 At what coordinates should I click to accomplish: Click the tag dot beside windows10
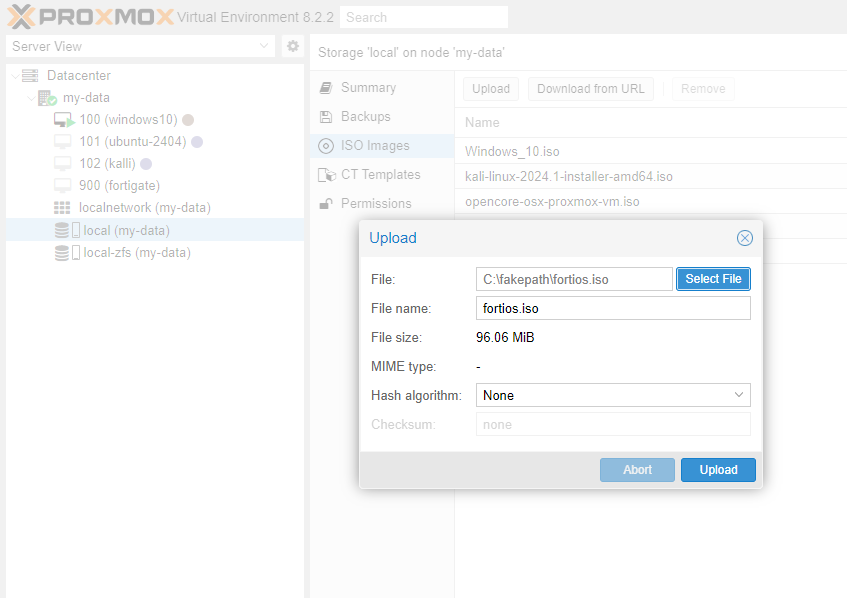(188, 120)
